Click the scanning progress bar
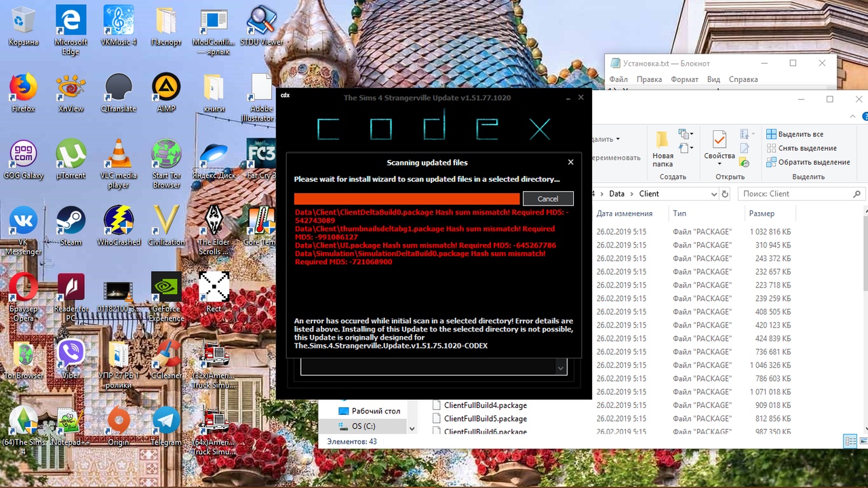Viewport: 868px width, 488px height. 407,199
